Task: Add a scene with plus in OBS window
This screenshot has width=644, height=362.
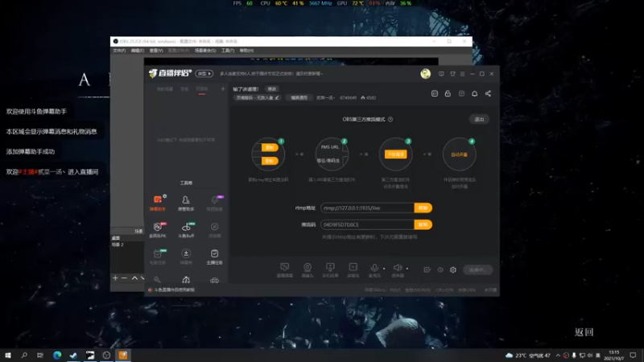Action: click(x=115, y=278)
